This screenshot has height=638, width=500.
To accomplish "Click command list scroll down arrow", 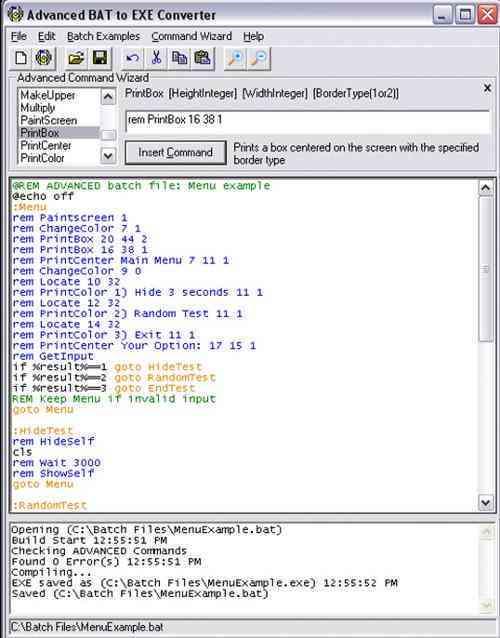I will 108,155.
